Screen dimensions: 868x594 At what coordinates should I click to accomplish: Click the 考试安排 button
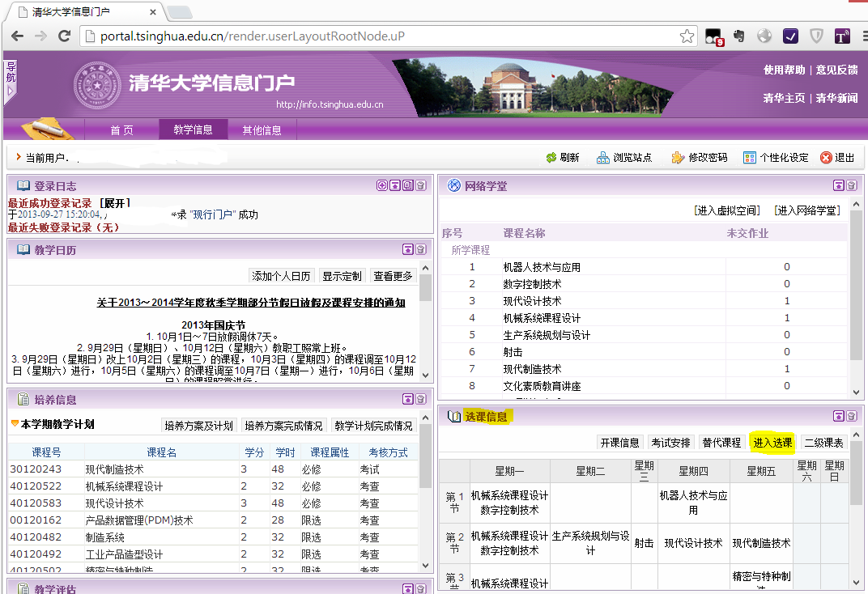[671, 443]
